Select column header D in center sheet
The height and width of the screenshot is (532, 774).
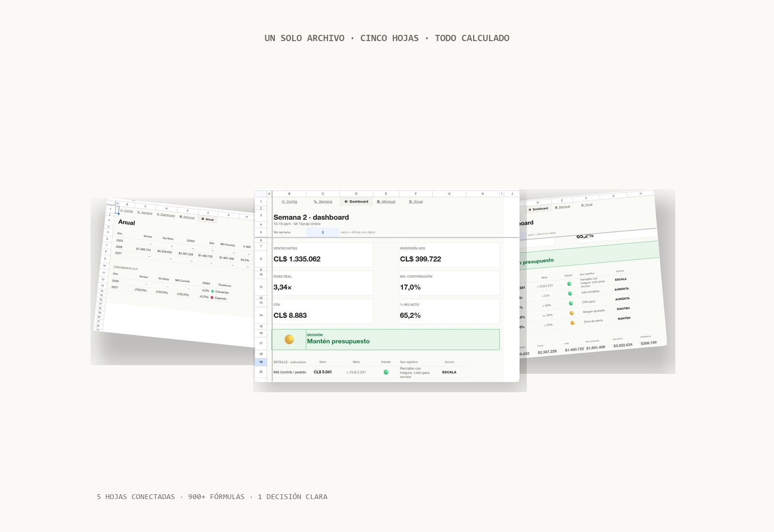pyautogui.click(x=357, y=193)
